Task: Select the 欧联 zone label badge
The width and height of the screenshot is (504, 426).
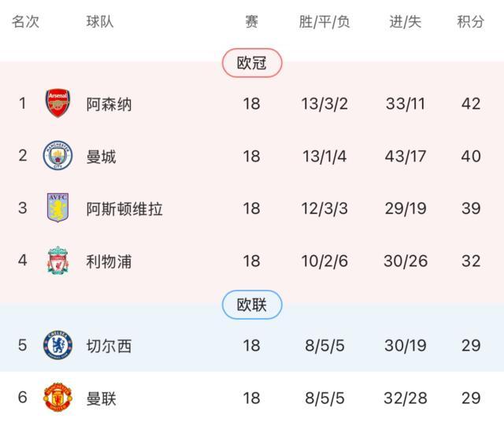Action: tap(252, 305)
